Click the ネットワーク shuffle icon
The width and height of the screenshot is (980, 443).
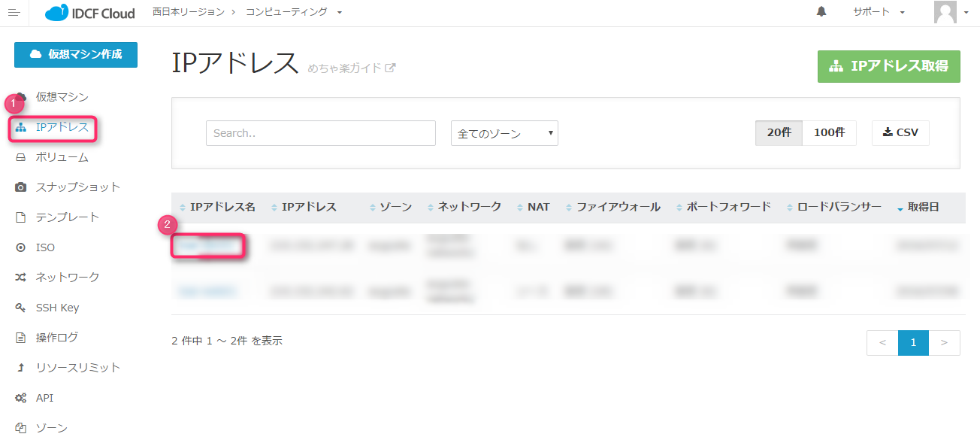[x=21, y=278]
